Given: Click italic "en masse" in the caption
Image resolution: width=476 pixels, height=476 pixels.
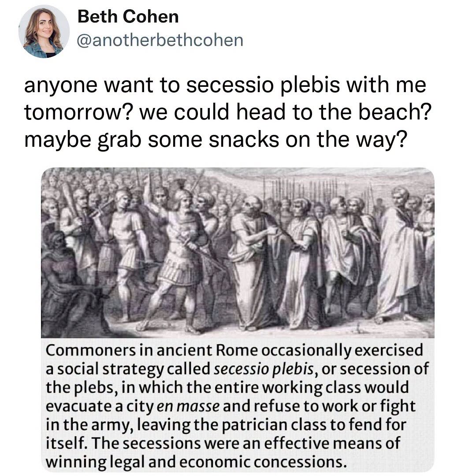Looking at the screenshot, I should tap(188, 406).
